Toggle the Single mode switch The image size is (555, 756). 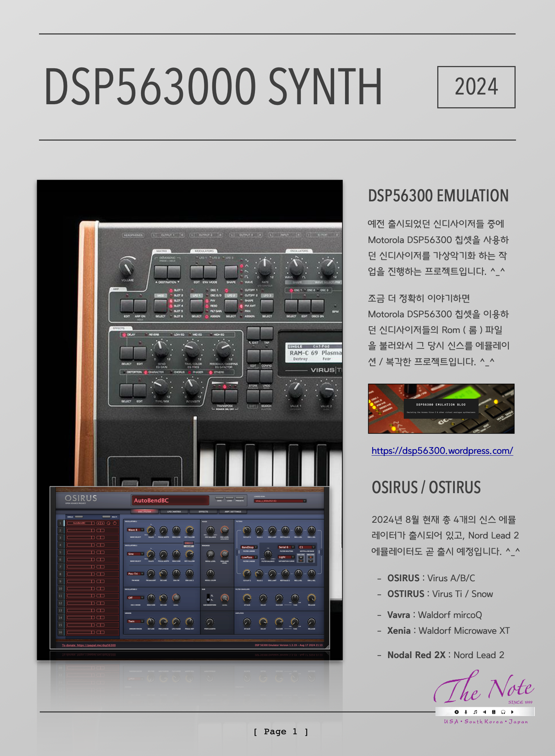point(79,517)
